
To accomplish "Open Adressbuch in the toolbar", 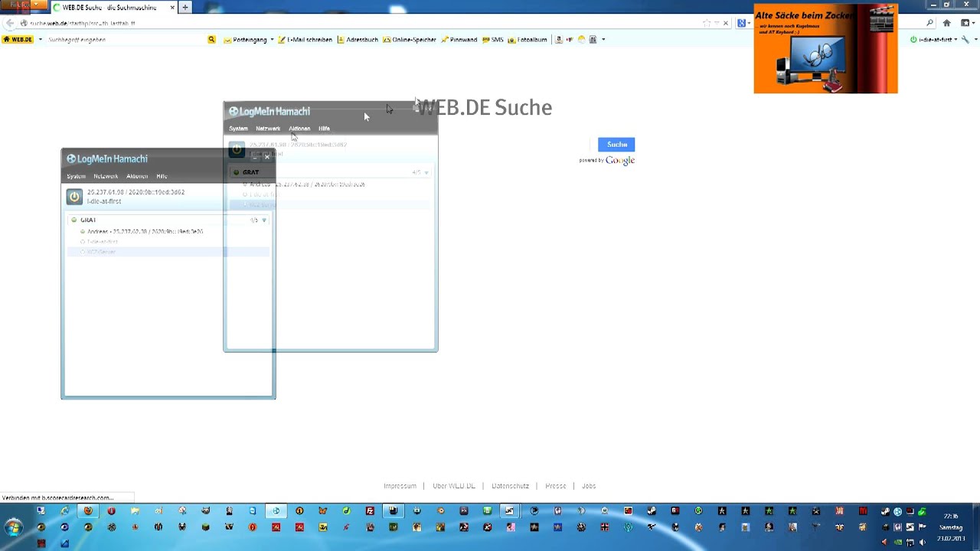I will pos(358,40).
